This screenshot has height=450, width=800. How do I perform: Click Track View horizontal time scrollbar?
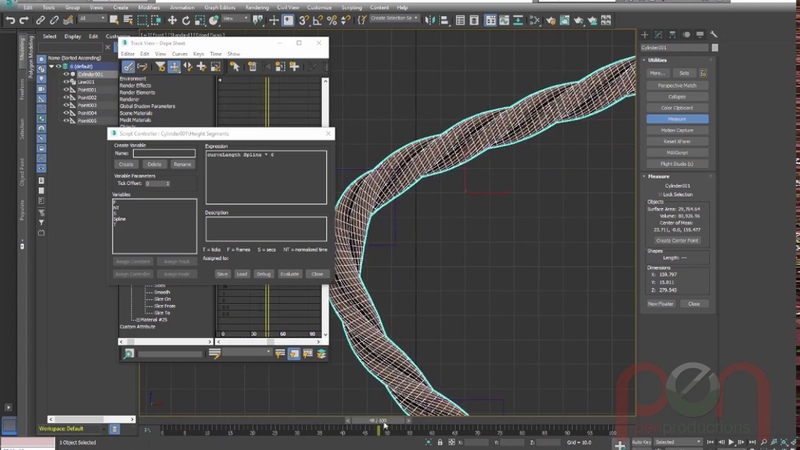coord(268,341)
